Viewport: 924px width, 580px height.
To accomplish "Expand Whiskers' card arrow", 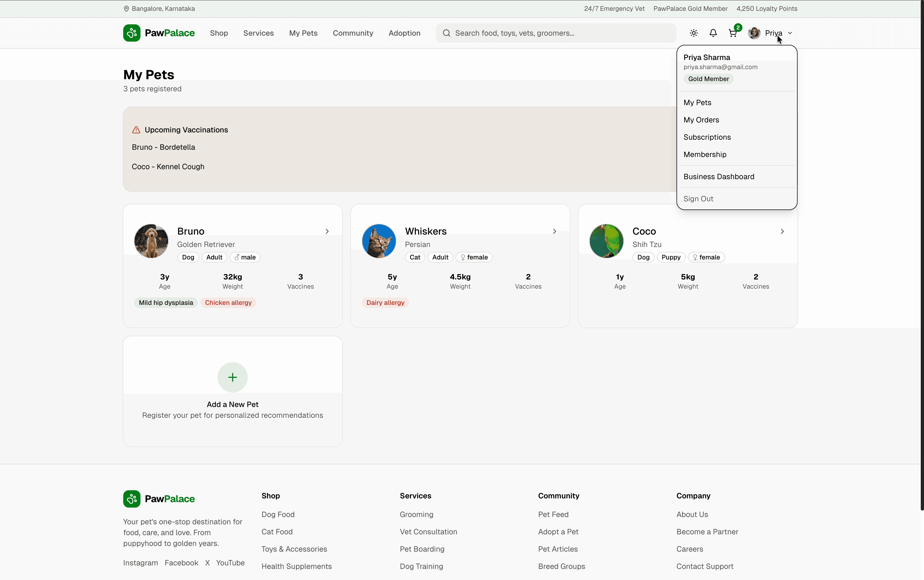I will click(554, 231).
